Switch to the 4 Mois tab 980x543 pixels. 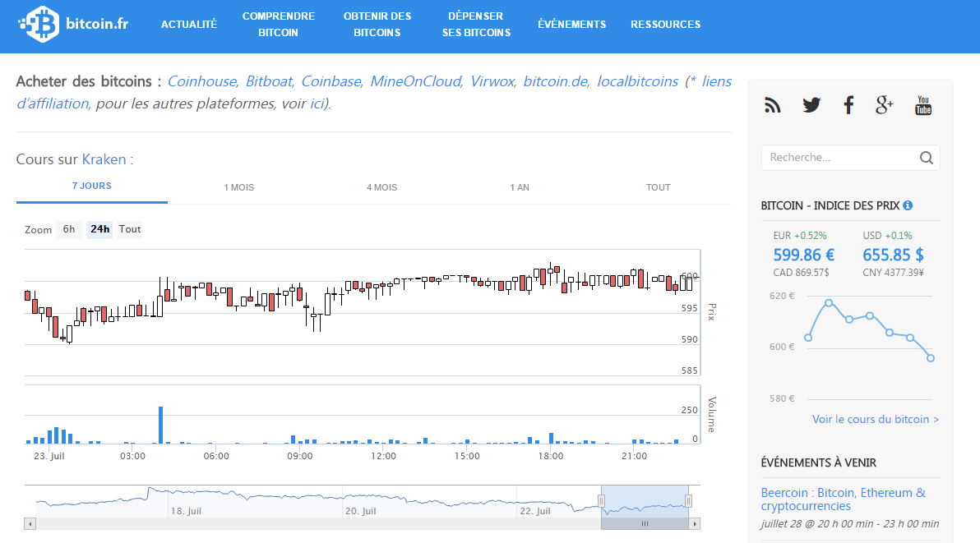pos(381,187)
